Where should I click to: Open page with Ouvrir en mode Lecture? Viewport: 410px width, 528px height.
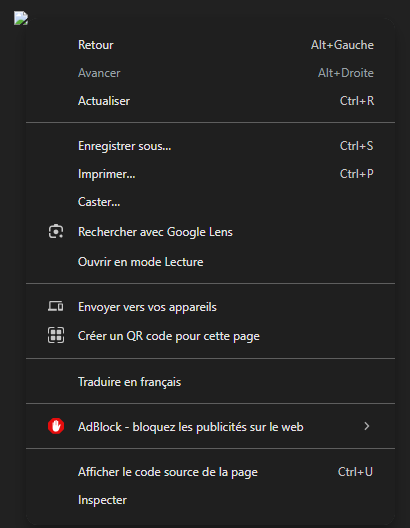tap(210, 262)
